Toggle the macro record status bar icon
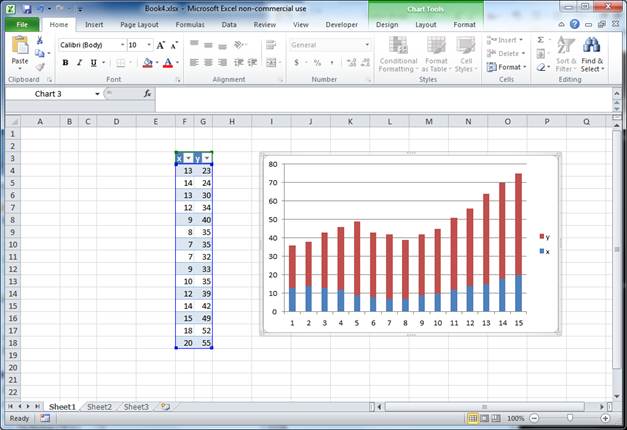Screen dimensions: 627x430 pos(45,418)
